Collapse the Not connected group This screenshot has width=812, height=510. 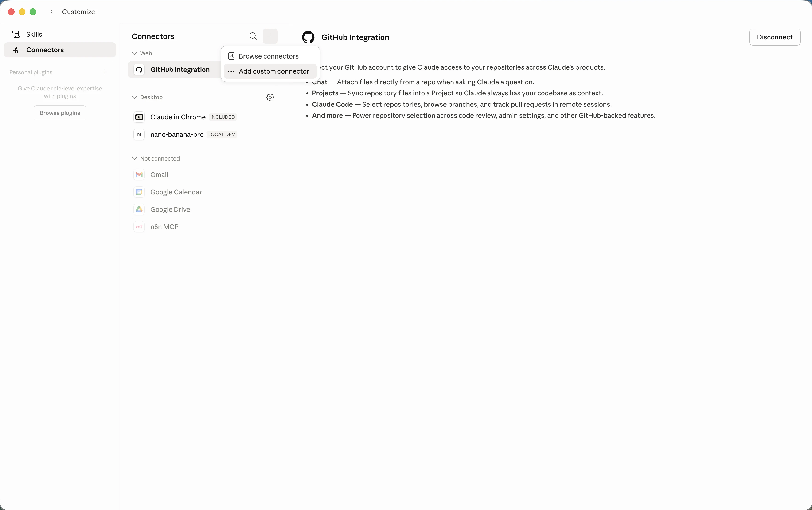[x=134, y=159]
